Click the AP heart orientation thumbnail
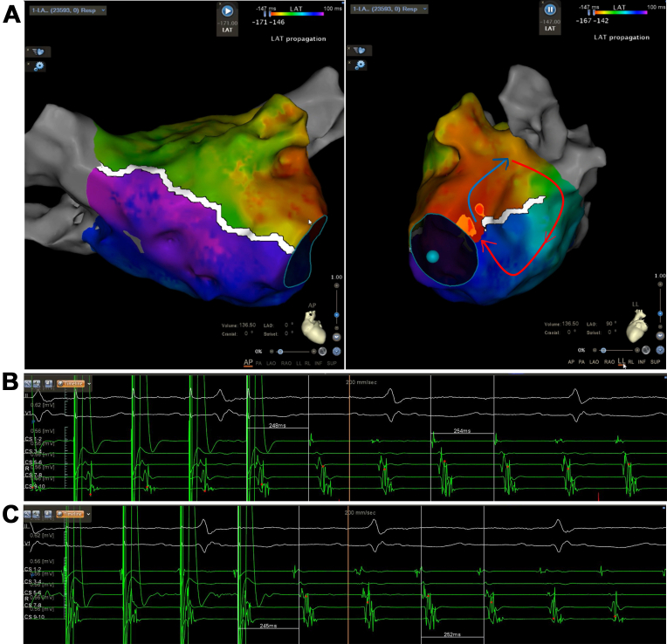667x644 pixels. point(313,327)
